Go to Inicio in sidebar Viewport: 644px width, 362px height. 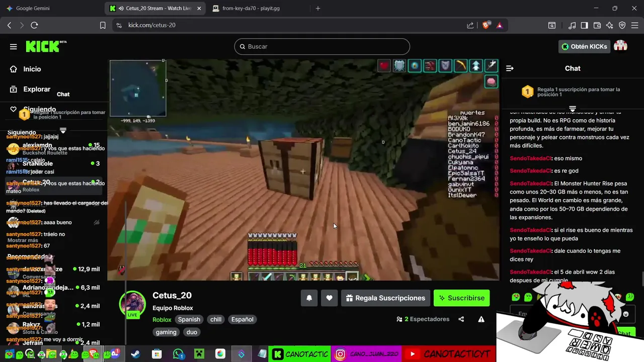click(32, 69)
